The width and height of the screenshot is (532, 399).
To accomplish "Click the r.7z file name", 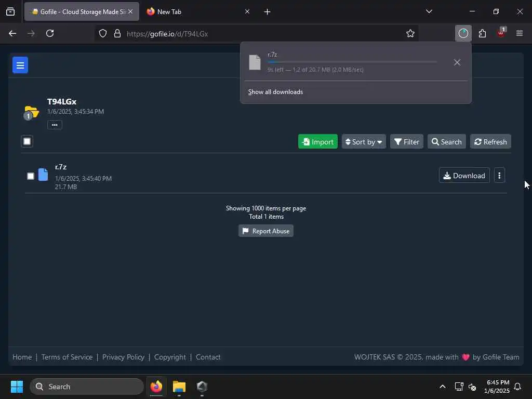I will click(61, 167).
